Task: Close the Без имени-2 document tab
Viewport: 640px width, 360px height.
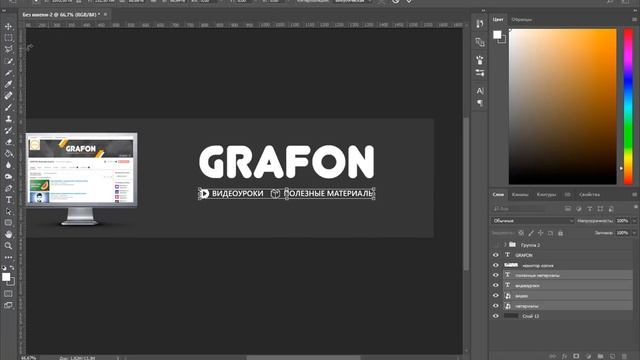Action: point(105,14)
